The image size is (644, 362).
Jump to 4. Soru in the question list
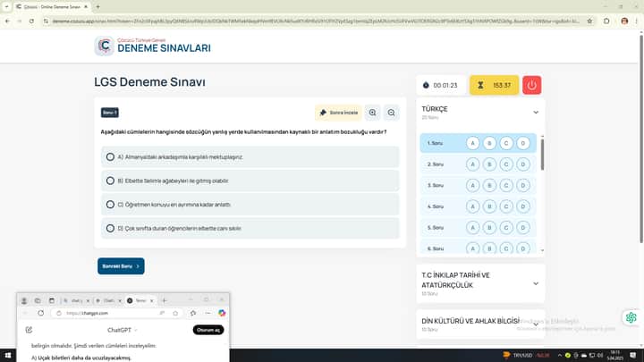[436, 206]
